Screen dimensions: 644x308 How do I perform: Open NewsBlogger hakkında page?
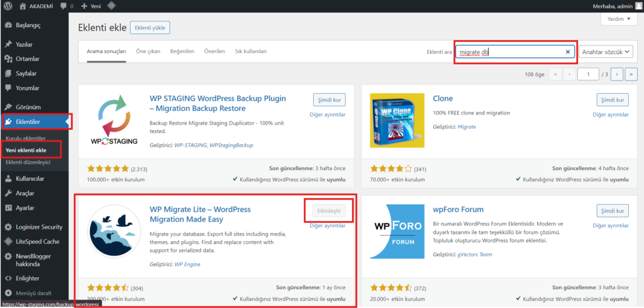(x=34, y=260)
